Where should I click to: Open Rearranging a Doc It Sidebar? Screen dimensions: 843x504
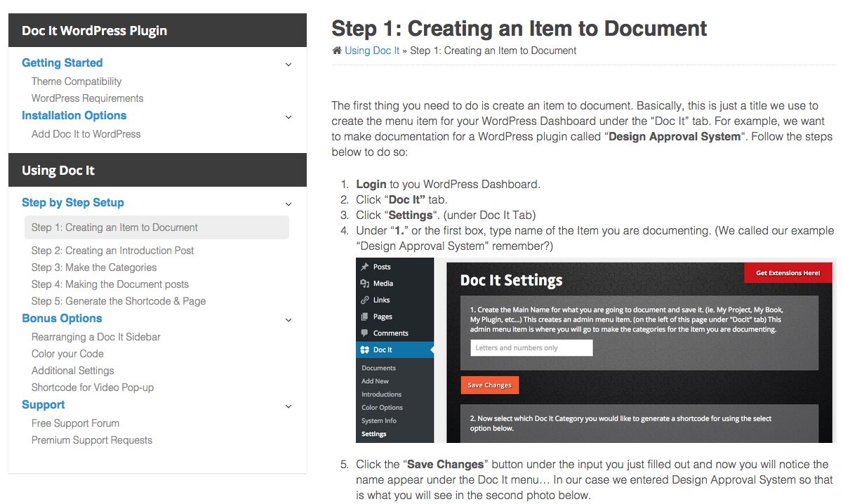pyautogui.click(x=96, y=337)
